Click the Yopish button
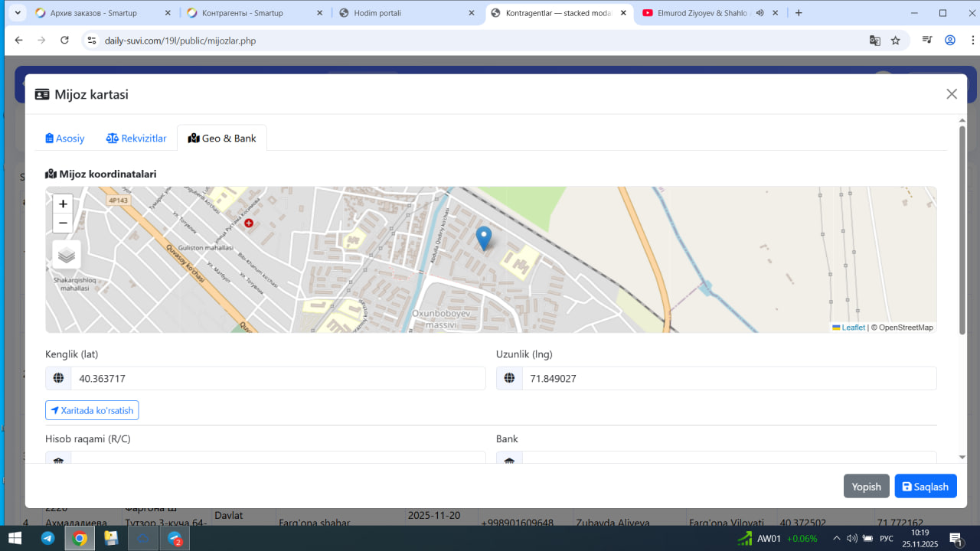980x551 pixels. click(x=866, y=487)
